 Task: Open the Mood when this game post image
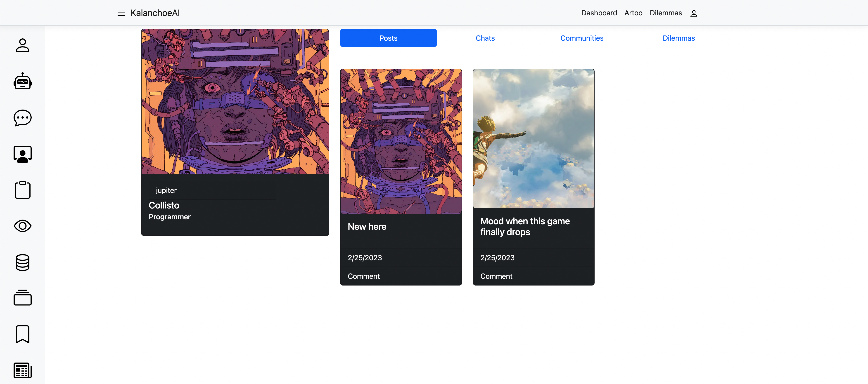pyautogui.click(x=534, y=139)
